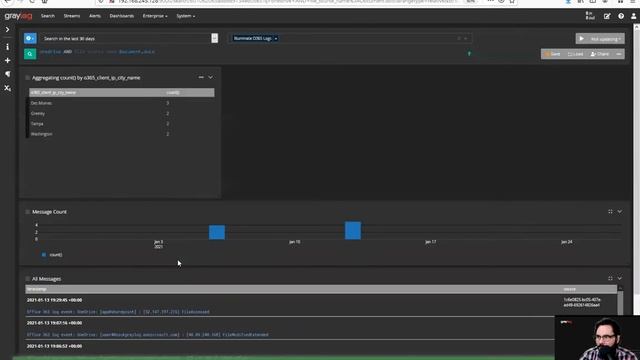The height and width of the screenshot is (360, 640).
Task: Click the All Messages table scrollbar
Action: click(620, 302)
